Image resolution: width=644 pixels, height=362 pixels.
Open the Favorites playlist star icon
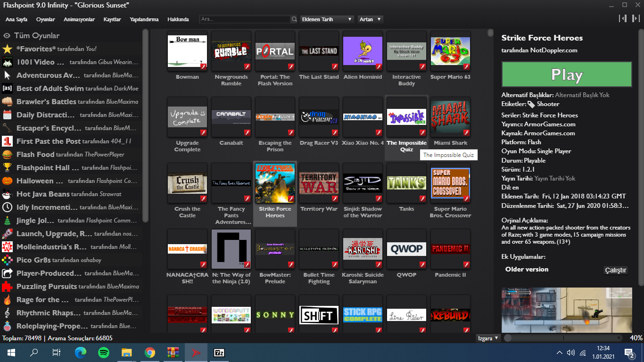(7, 49)
